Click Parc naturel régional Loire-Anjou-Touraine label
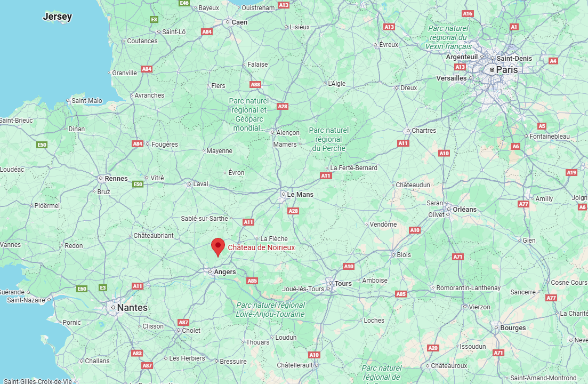This screenshot has height=384, width=588. point(270,310)
